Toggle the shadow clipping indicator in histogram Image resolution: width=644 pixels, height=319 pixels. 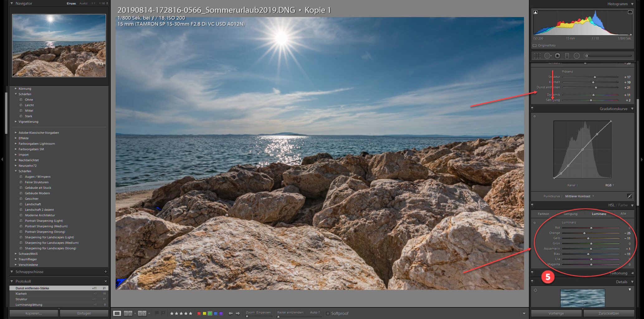click(x=535, y=12)
